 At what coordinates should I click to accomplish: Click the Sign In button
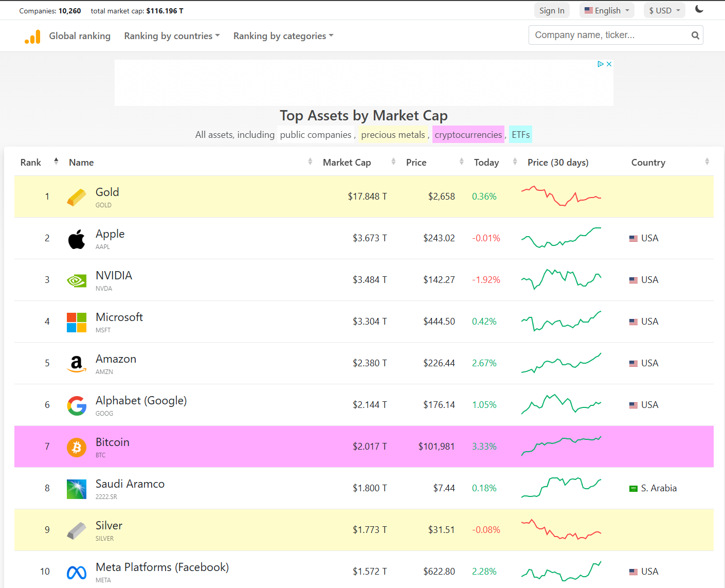pos(552,10)
